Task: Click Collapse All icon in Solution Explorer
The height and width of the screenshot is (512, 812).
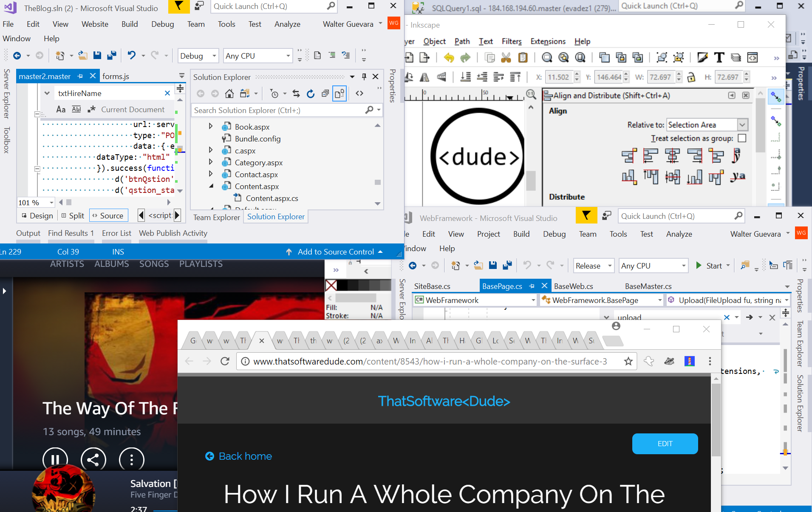Action: pyautogui.click(x=325, y=93)
